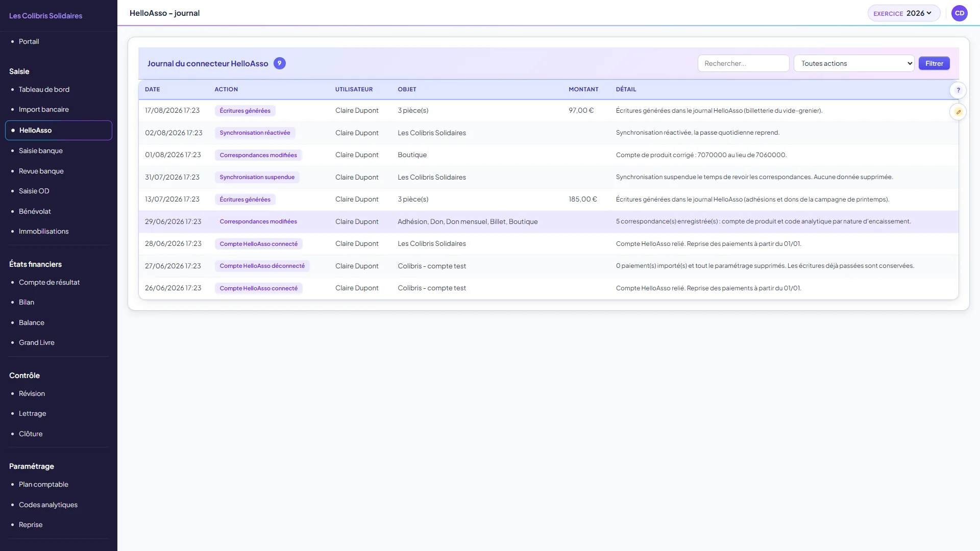
Task: Click the Journal du connecteur HelloAsso title
Action: [x=208, y=63]
